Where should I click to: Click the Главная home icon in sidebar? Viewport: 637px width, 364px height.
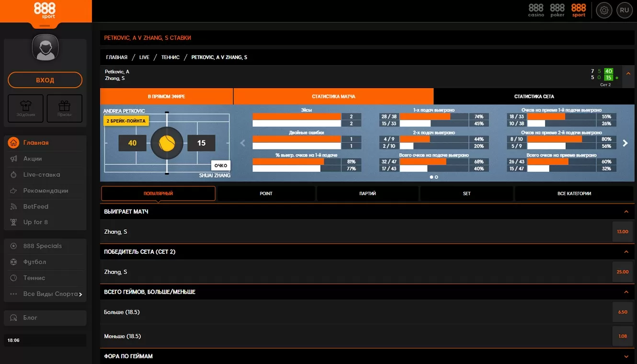[x=14, y=143]
